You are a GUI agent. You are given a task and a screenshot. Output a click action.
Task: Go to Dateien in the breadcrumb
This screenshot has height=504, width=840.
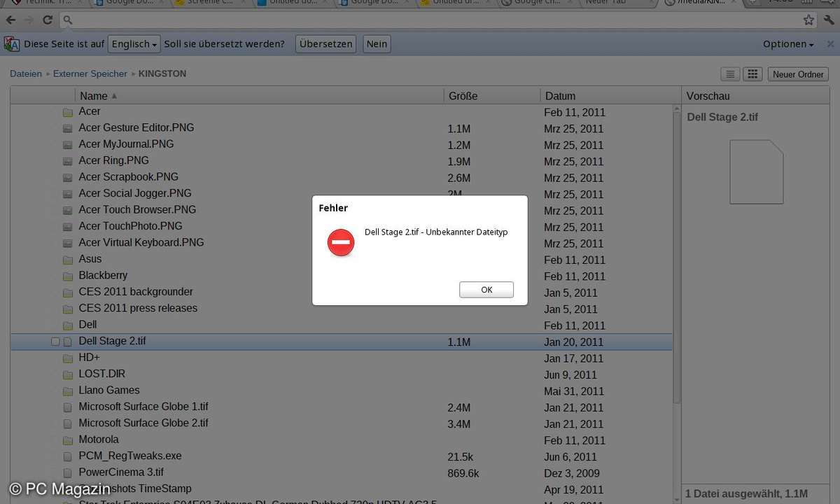(26, 73)
